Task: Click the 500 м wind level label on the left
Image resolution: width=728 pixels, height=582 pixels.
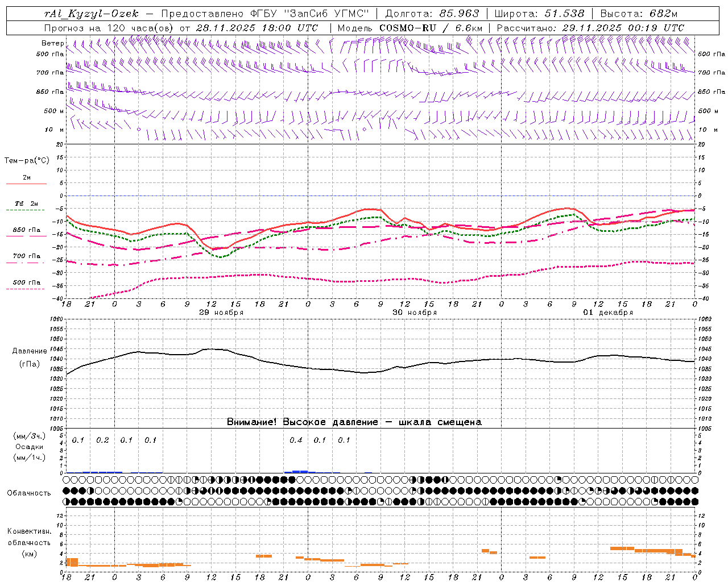Action: click(54, 111)
